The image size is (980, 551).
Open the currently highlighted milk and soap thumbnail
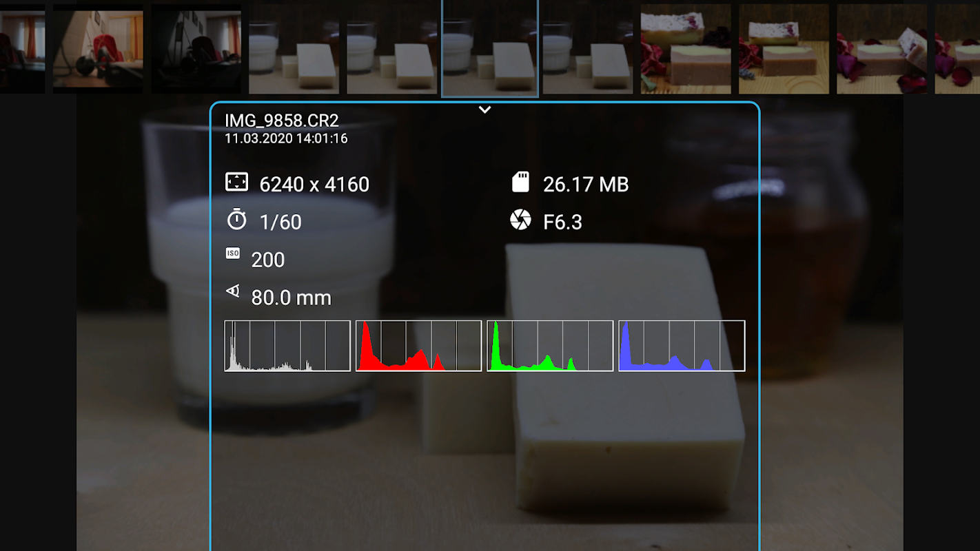pyautogui.click(x=490, y=49)
